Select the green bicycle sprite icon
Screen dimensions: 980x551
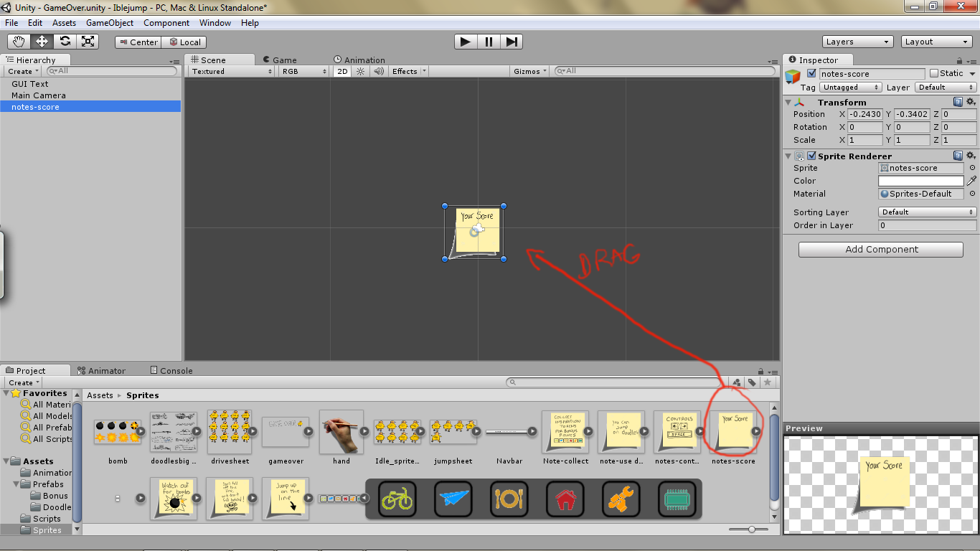[x=397, y=499]
